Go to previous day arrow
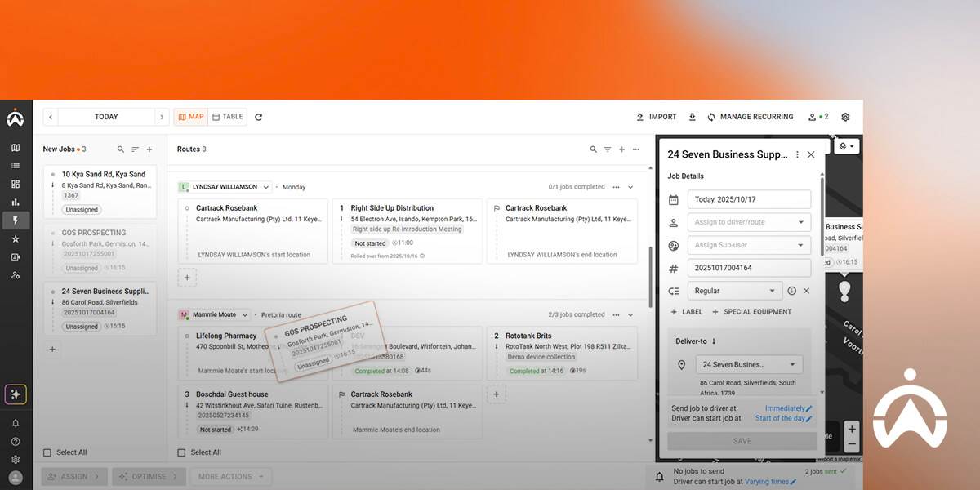Viewport: 980px width, 490px height. (51, 117)
